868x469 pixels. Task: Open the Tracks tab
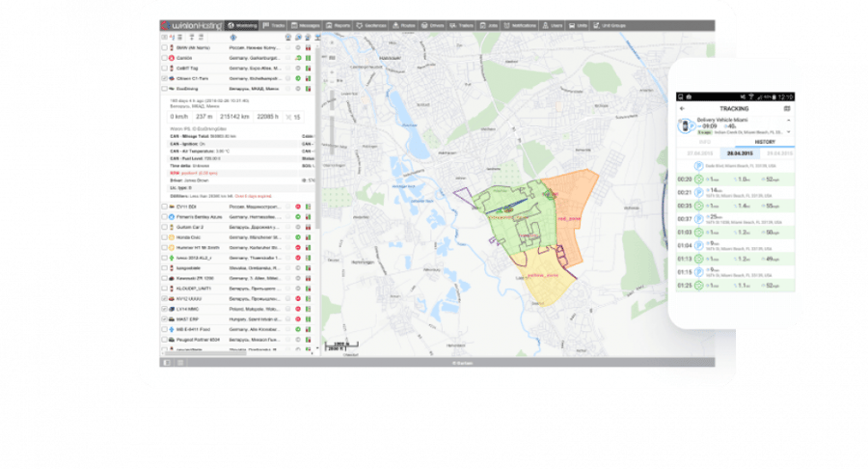pos(274,25)
